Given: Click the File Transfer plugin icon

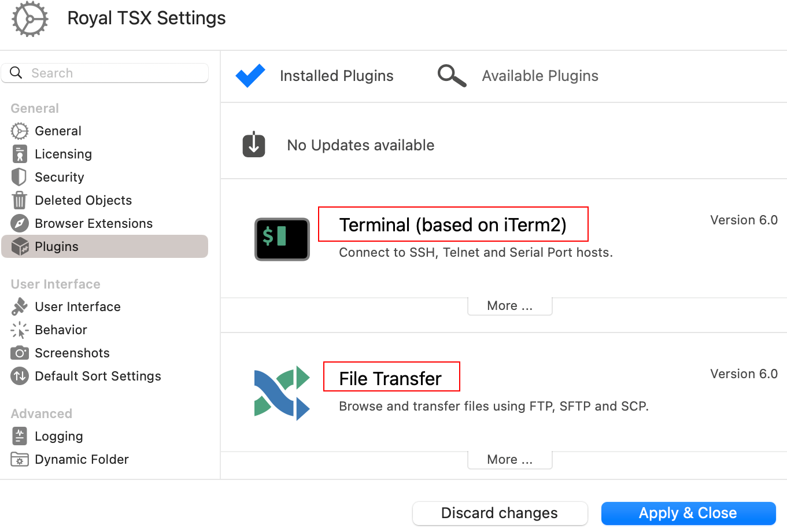Looking at the screenshot, I should tap(282, 393).
